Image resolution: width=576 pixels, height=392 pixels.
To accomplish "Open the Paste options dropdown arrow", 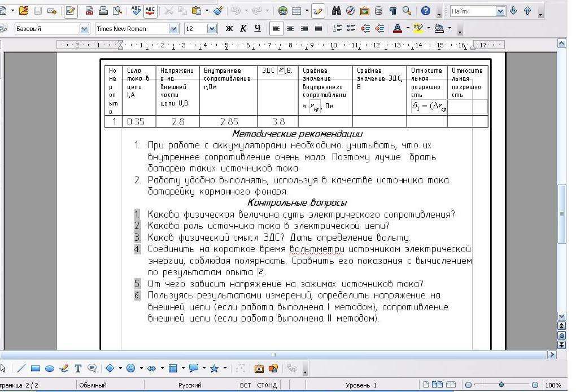I will [207, 11].
